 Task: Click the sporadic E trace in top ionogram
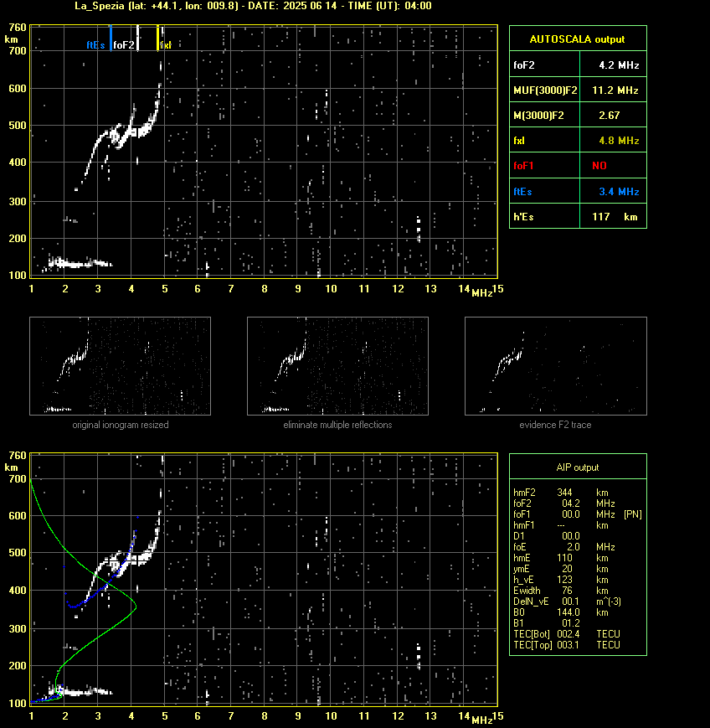tap(79, 264)
